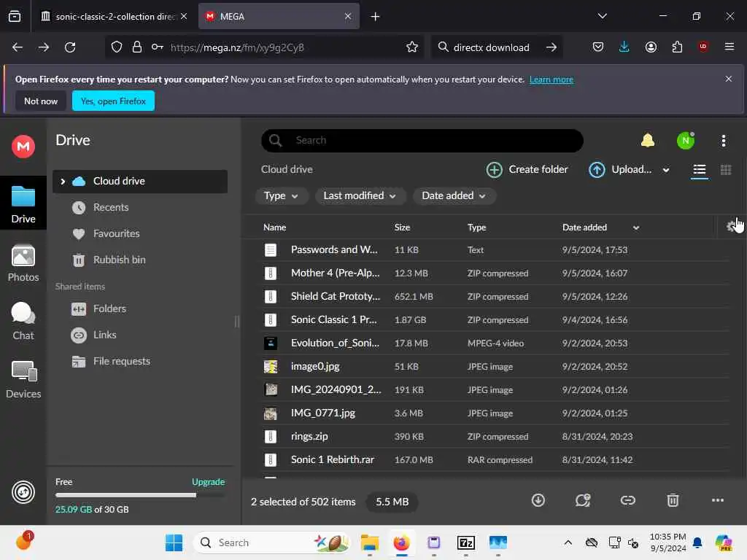
Task: Click the MEGA search field
Action: pyautogui.click(x=422, y=141)
